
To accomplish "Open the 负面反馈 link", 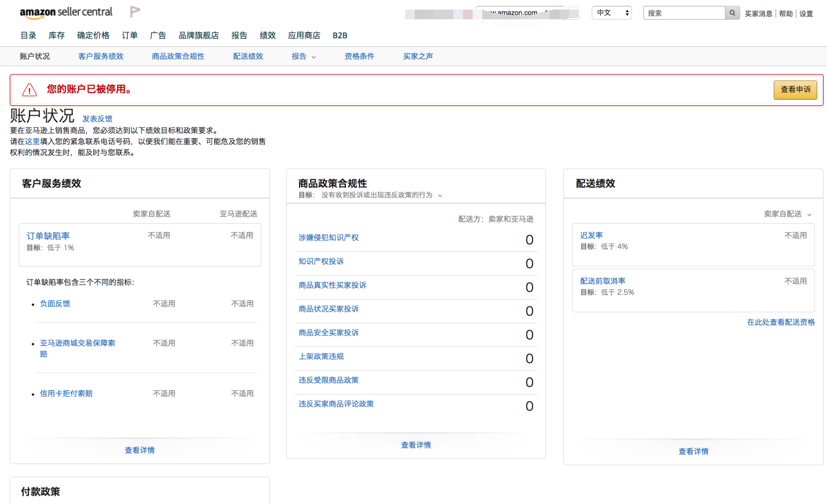I will (55, 303).
